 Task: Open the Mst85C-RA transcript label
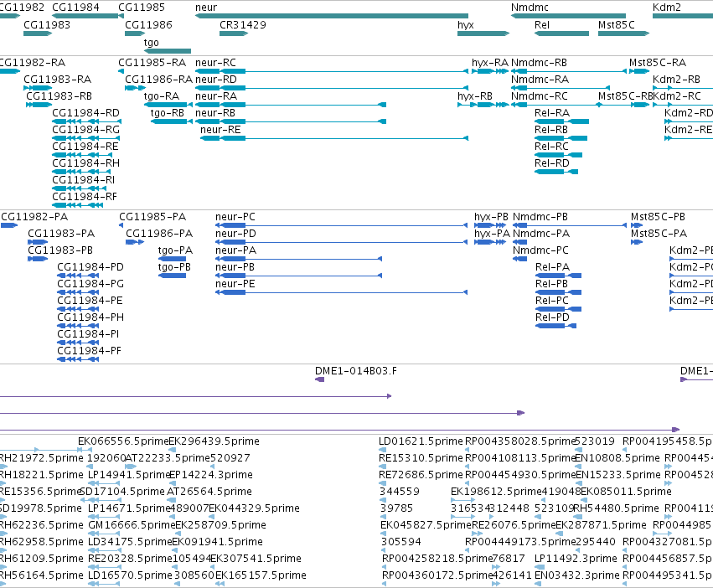(x=658, y=63)
